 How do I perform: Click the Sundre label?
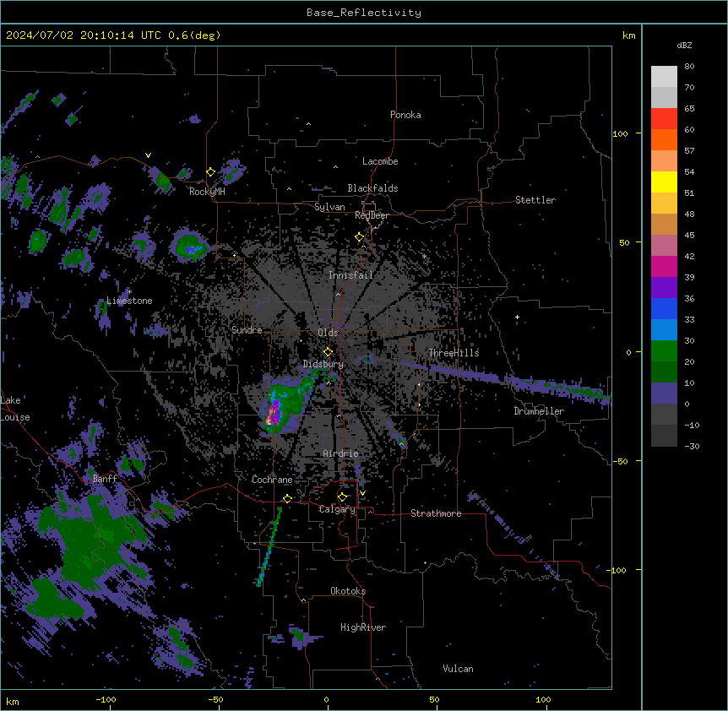247,330
